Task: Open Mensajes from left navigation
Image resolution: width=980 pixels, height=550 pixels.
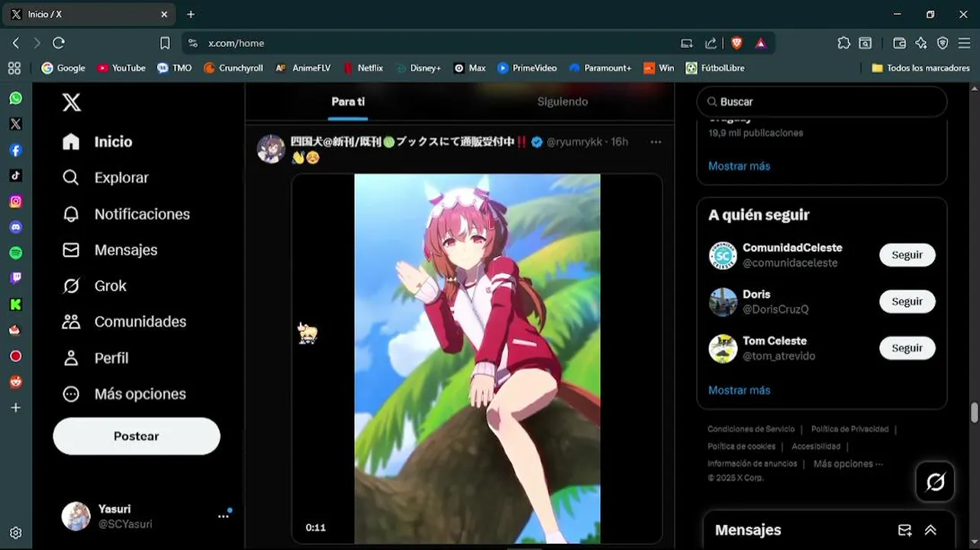Action: pos(111,251)
